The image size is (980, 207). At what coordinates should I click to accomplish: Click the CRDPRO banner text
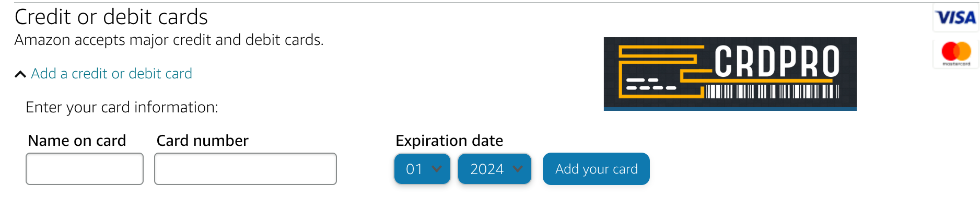777,62
